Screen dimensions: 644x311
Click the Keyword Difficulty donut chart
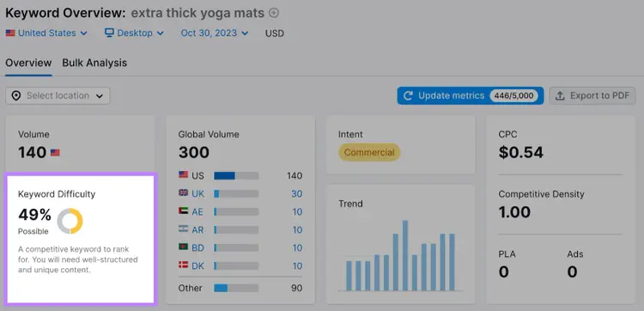pyautogui.click(x=70, y=221)
